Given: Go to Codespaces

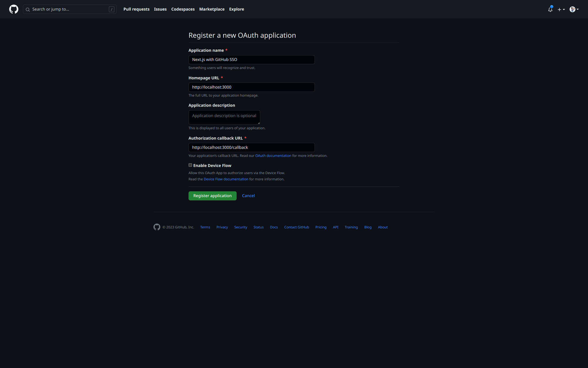Looking at the screenshot, I should pyautogui.click(x=183, y=9).
